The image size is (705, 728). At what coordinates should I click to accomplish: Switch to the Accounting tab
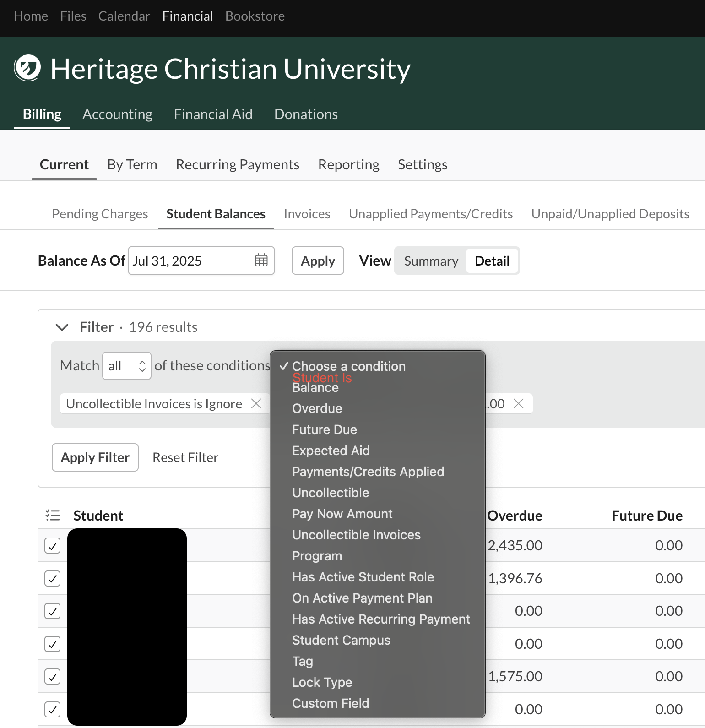[x=118, y=114]
